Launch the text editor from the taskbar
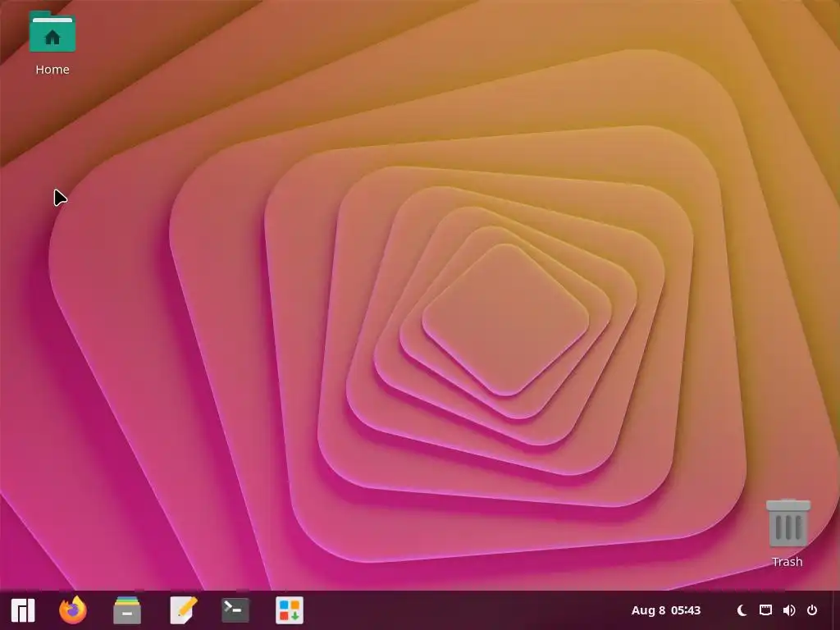This screenshot has height=630, width=840. coord(183,610)
